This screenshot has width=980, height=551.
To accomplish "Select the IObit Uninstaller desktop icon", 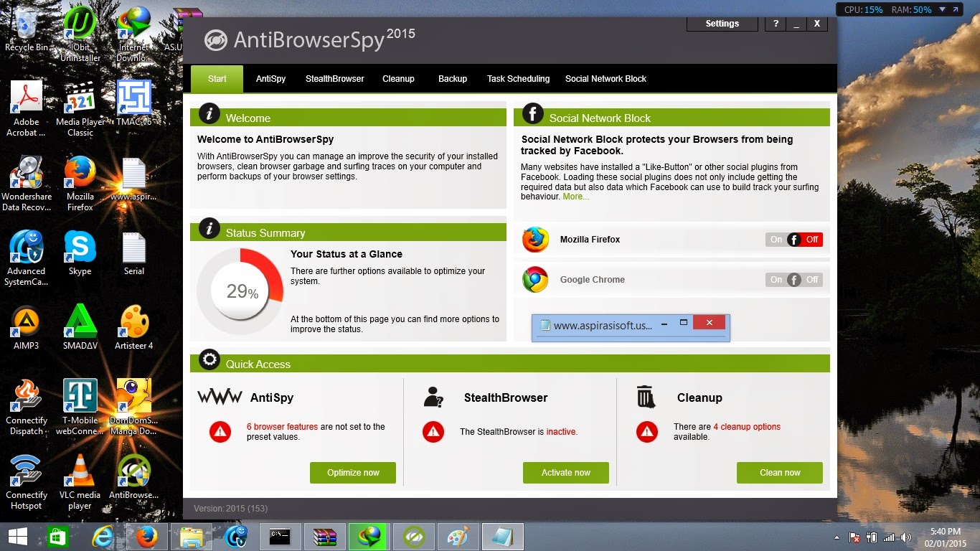I will 80,34.
